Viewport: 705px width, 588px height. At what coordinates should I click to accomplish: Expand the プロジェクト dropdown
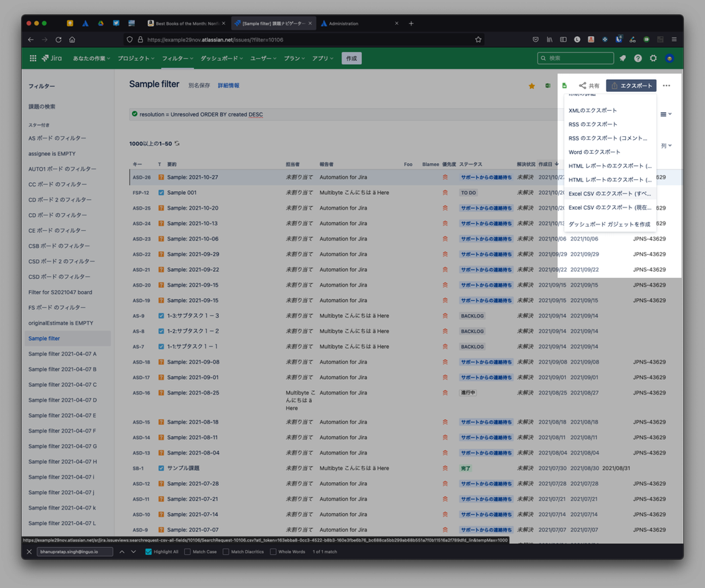pos(135,59)
